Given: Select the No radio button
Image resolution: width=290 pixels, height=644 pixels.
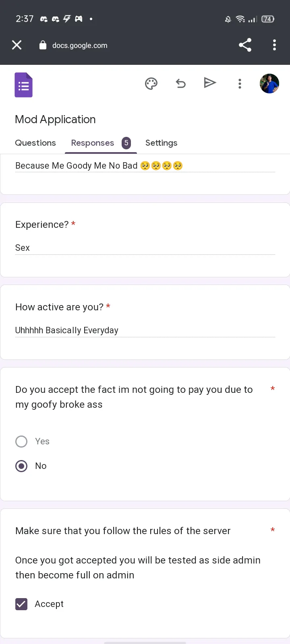Looking at the screenshot, I should [x=21, y=466].
